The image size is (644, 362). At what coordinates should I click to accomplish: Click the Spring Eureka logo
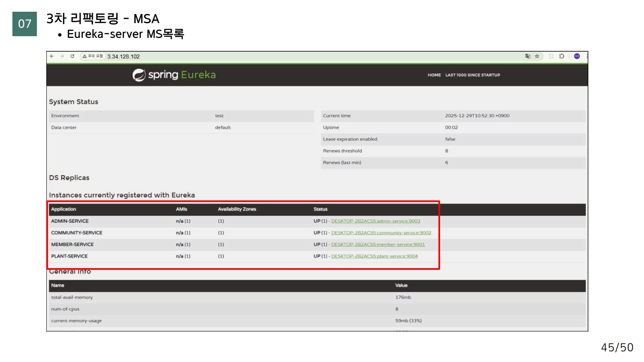174,75
